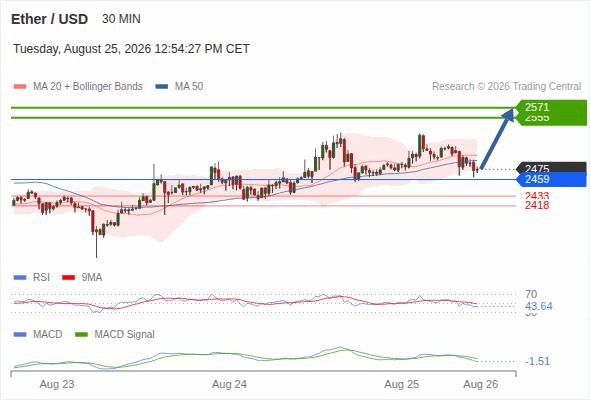Click the blue RSI legend swatch
Viewport: 590px width, 400px height.
20,278
